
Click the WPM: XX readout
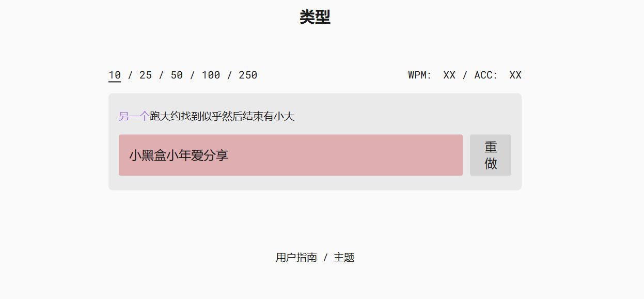pos(432,75)
